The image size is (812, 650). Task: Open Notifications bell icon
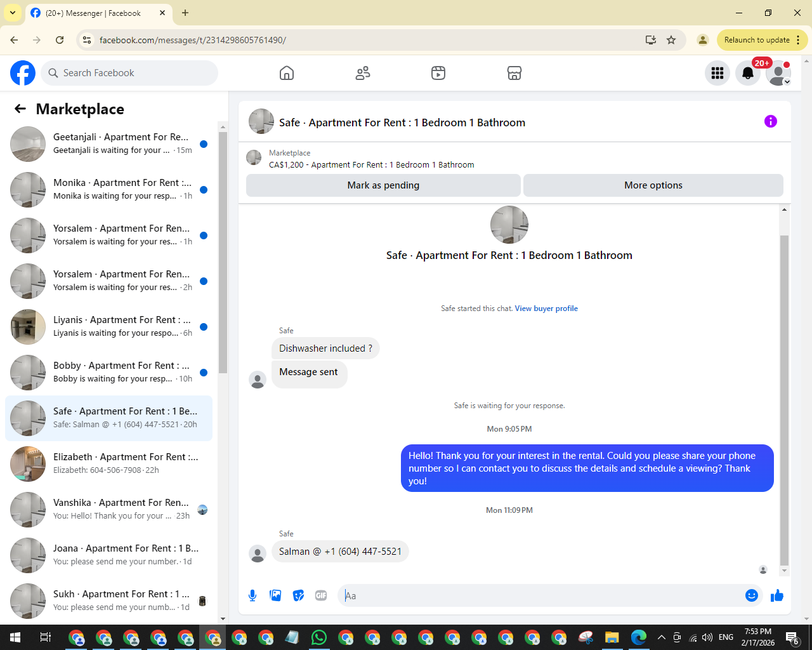click(748, 73)
